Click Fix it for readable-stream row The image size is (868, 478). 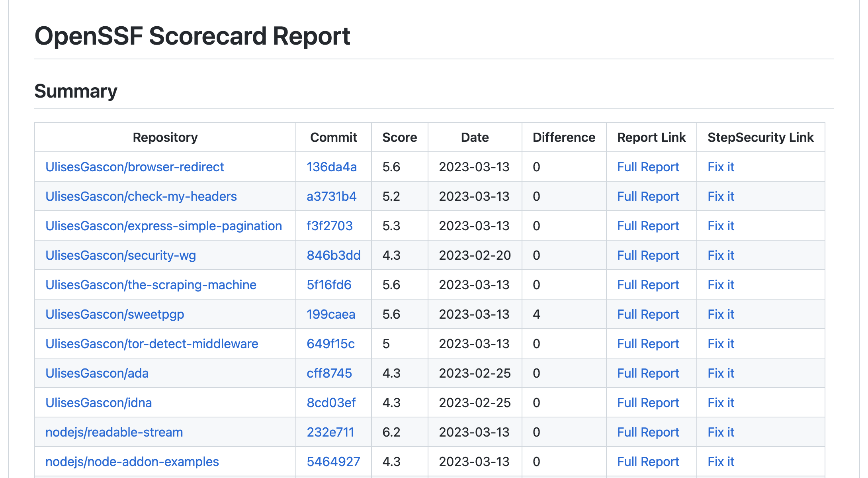click(721, 432)
